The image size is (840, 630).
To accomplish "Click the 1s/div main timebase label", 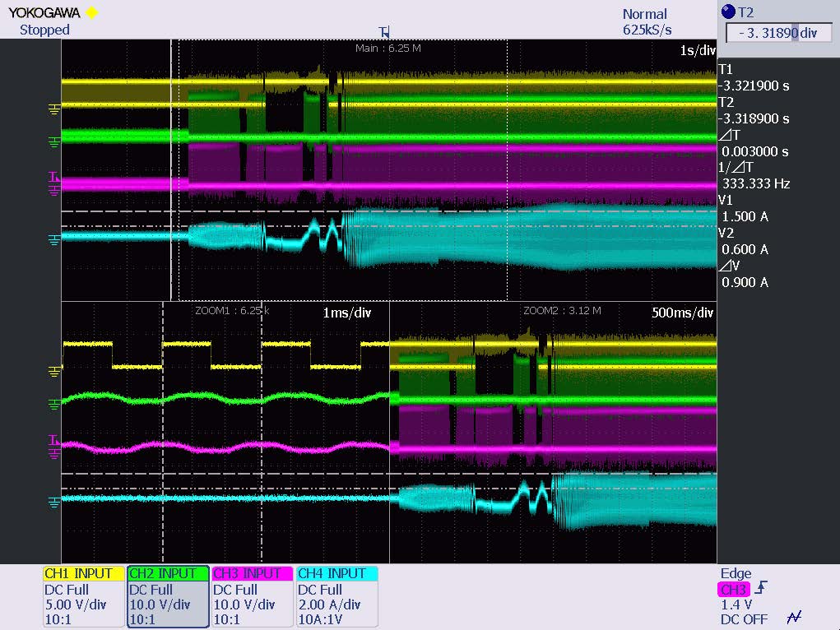I will click(698, 50).
